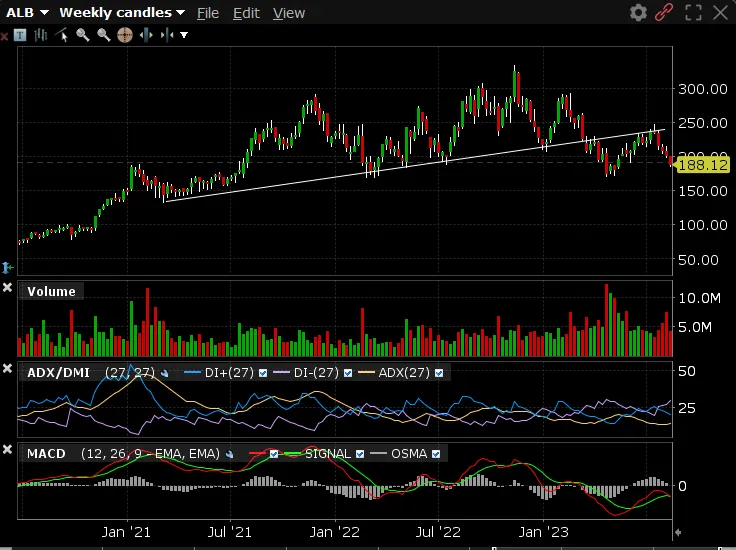Open the File menu

click(208, 13)
